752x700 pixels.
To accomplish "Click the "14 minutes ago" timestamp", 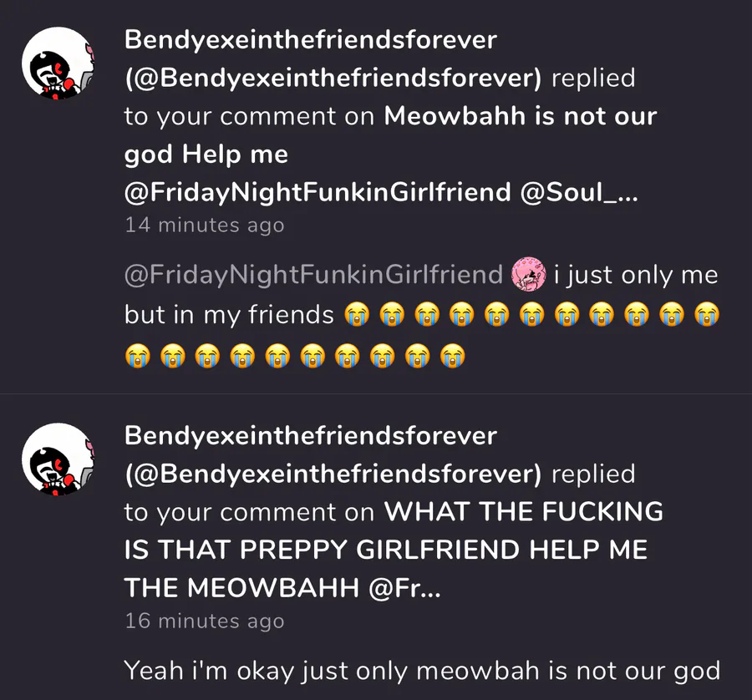I will tap(205, 225).
